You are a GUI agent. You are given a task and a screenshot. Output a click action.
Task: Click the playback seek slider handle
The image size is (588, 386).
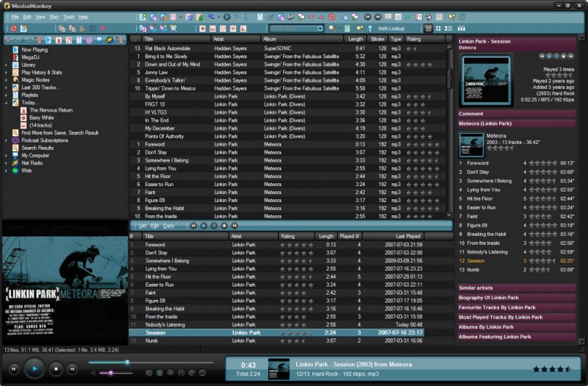coord(127,362)
